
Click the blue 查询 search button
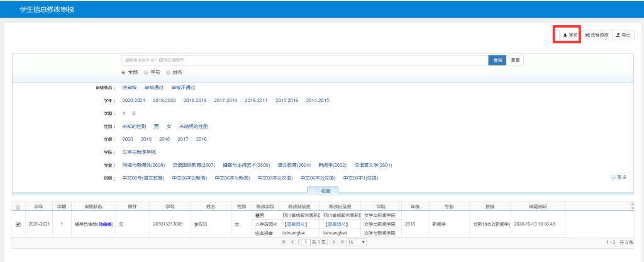pyautogui.click(x=497, y=60)
